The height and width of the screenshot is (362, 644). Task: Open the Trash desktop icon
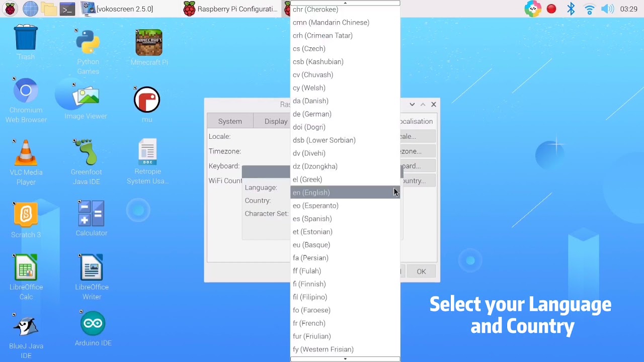tap(26, 42)
